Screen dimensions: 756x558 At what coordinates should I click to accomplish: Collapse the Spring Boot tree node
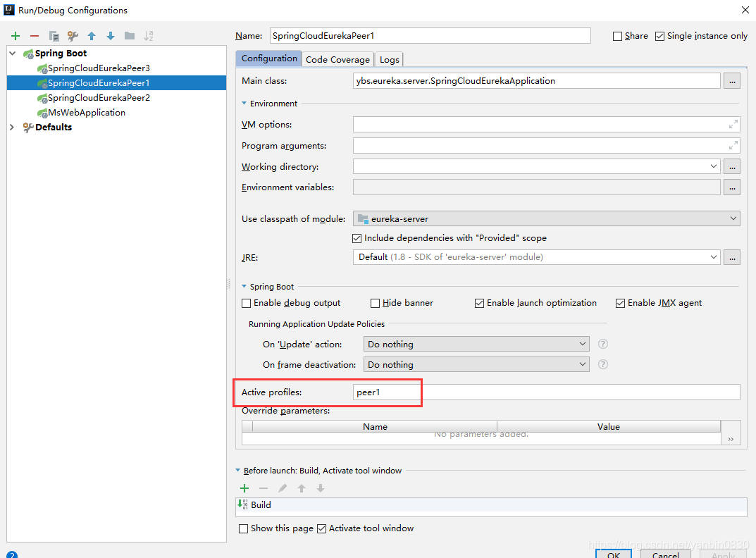(13, 53)
